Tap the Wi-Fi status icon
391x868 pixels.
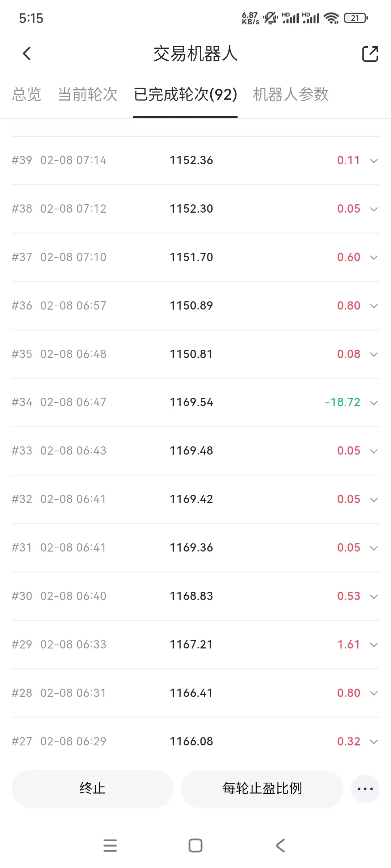tap(331, 18)
